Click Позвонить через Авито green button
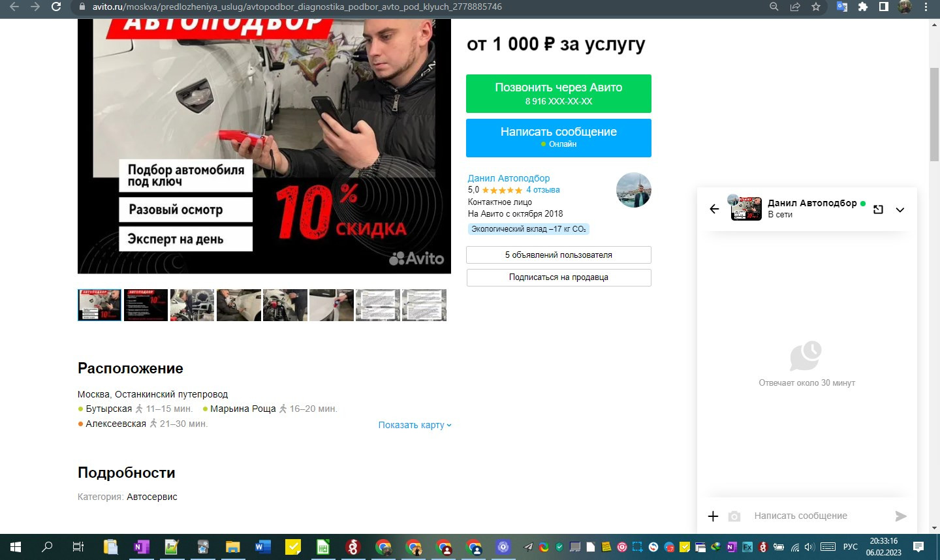 (559, 93)
